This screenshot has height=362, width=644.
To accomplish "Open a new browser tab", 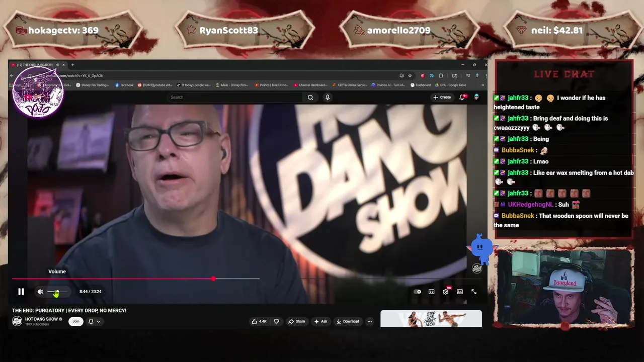I will [72, 65].
